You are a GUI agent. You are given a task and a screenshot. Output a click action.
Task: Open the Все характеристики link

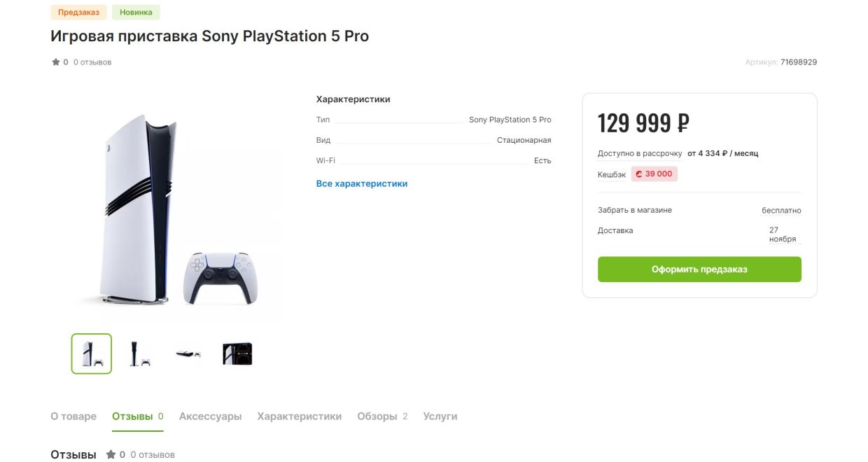[361, 183]
